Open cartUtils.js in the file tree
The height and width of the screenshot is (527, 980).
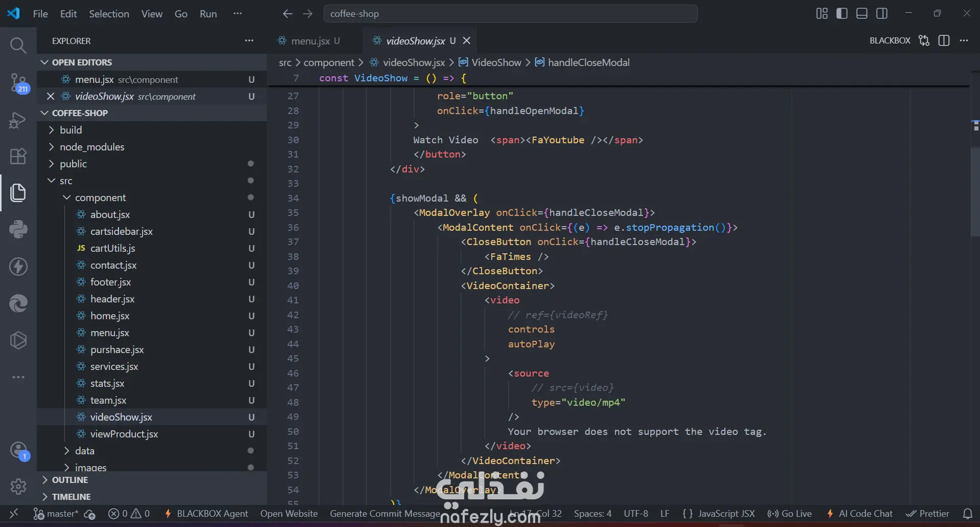click(152, 248)
